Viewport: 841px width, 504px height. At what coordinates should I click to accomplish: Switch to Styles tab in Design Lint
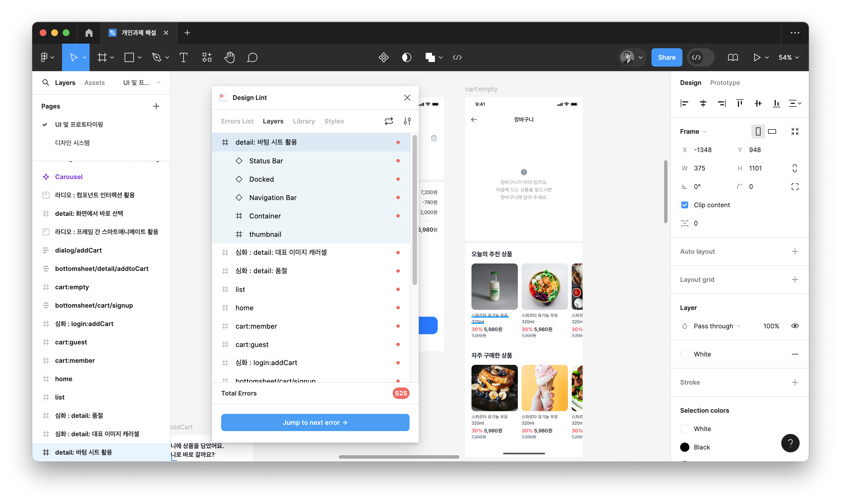[x=334, y=121]
